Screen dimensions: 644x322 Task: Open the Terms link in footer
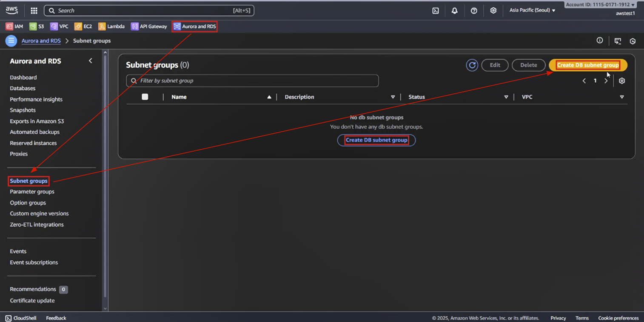(582, 318)
